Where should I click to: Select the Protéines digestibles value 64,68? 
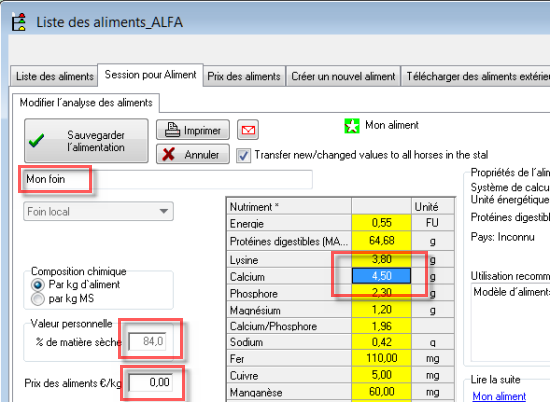point(381,241)
